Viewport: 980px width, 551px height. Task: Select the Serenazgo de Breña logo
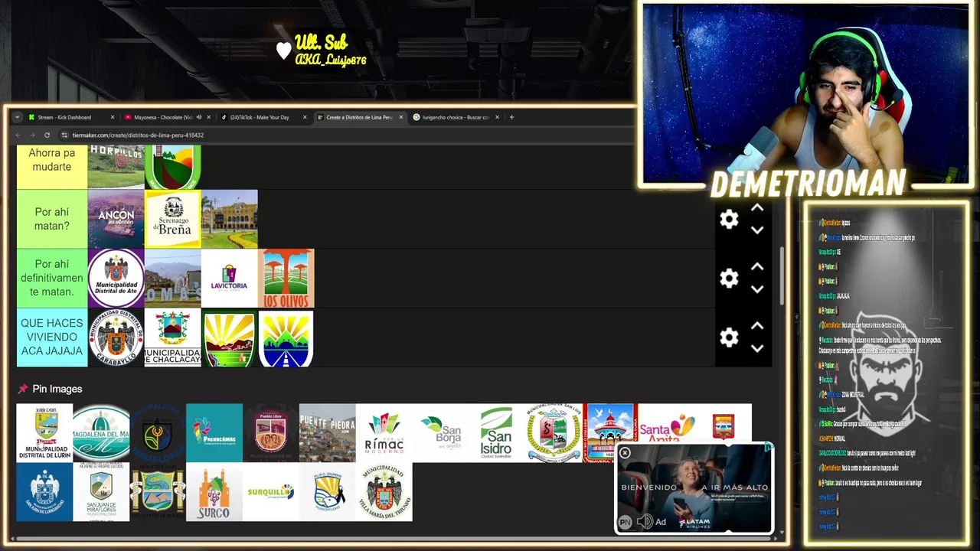pos(173,219)
